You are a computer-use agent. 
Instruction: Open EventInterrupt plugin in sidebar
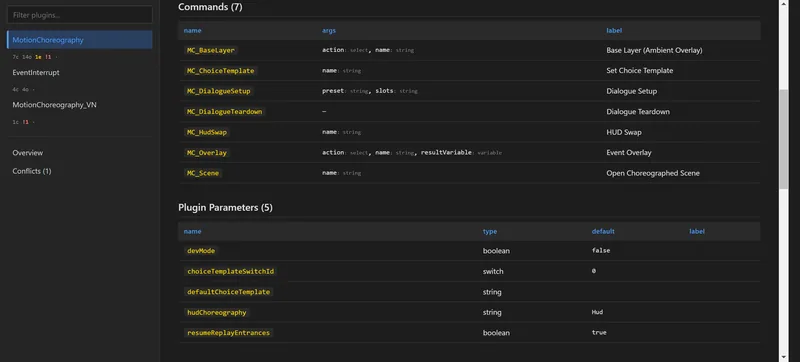click(x=36, y=72)
